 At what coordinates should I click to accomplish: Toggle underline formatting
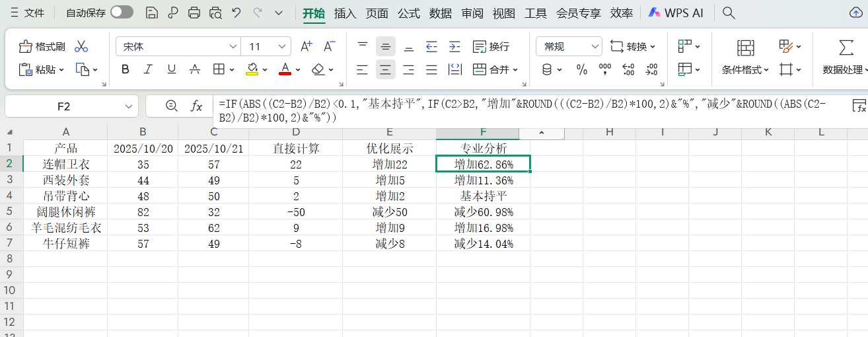(x=172, y=69)
